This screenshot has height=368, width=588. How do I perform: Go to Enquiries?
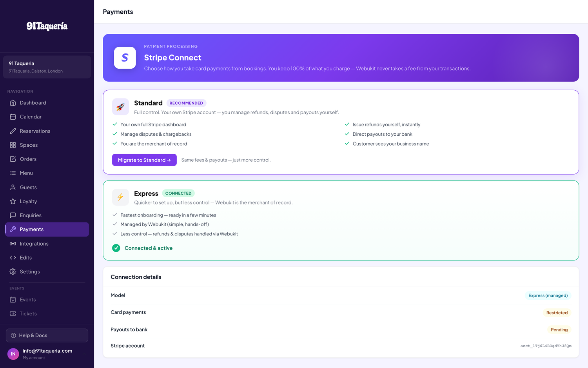coord(47,215)
